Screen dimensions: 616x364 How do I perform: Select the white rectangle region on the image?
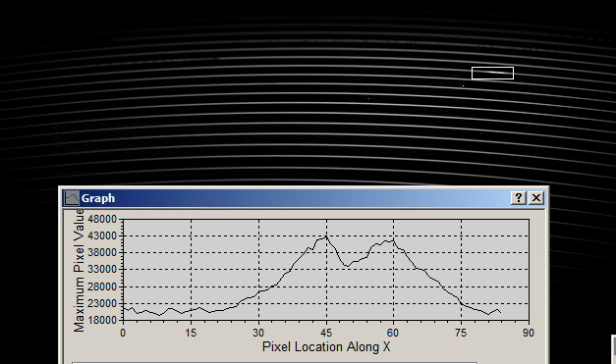[492, 73]
